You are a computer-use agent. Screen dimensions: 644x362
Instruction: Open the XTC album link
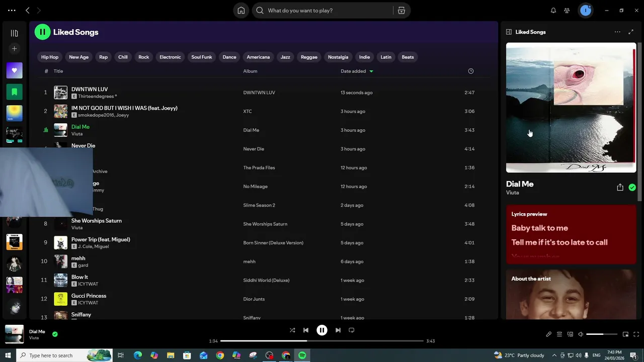click(248, 111)
